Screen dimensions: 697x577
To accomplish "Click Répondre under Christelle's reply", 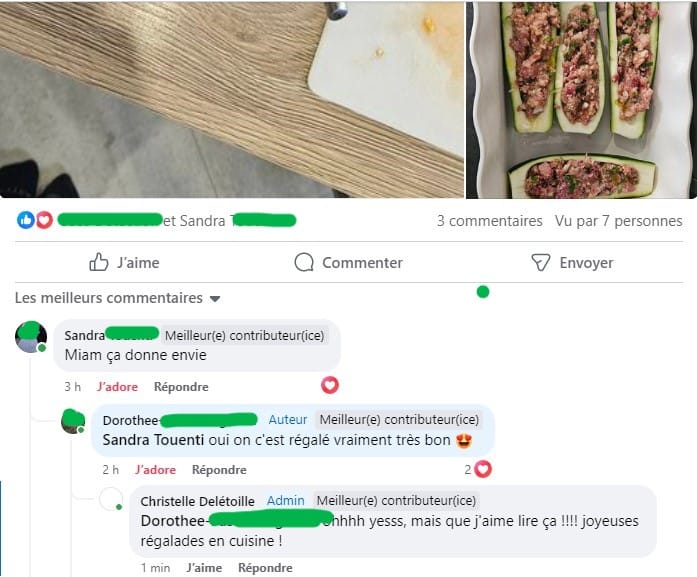I will point(265,568).
